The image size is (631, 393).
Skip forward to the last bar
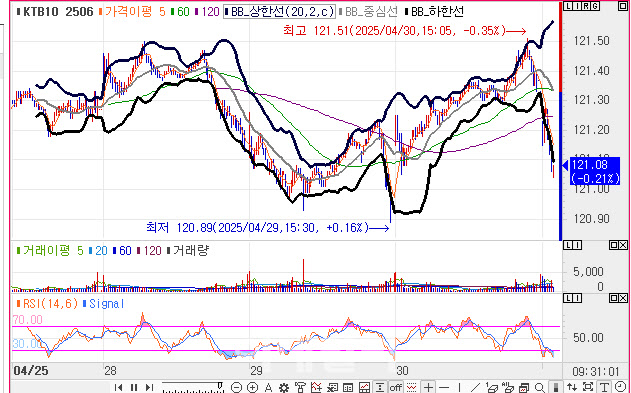pyautogui.click(x=149, y=387)
